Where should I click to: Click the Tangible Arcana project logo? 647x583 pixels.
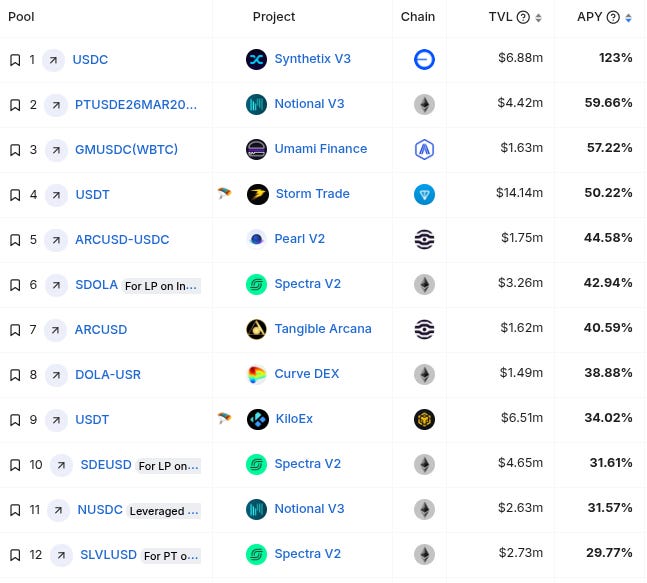pos(256,329)
